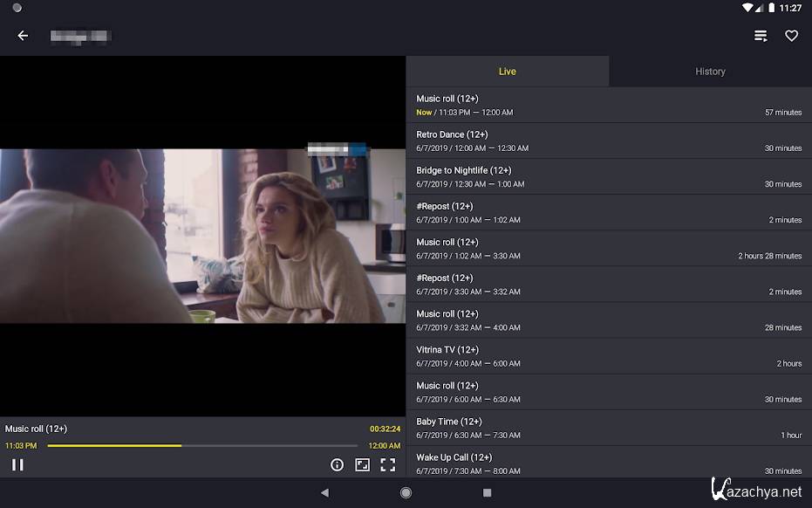Image resolution: width=812 pixels, height=508 pixels.
Task: Tap the back arrow icon
Action: (23, 36)
